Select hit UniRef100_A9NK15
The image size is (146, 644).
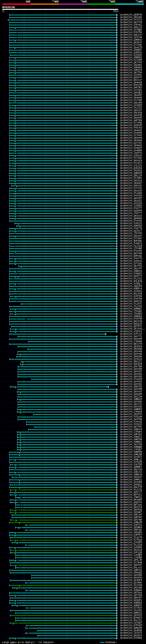[131, 399]
